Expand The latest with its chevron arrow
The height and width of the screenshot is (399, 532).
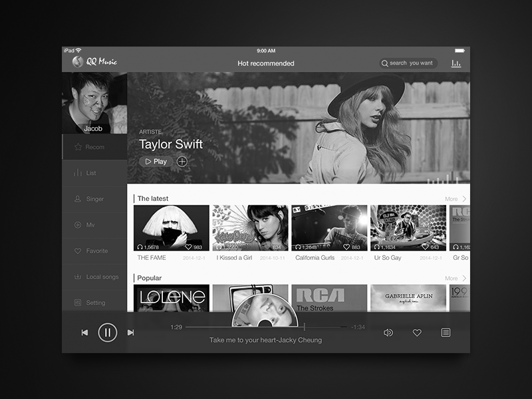[x=464, y=199]
